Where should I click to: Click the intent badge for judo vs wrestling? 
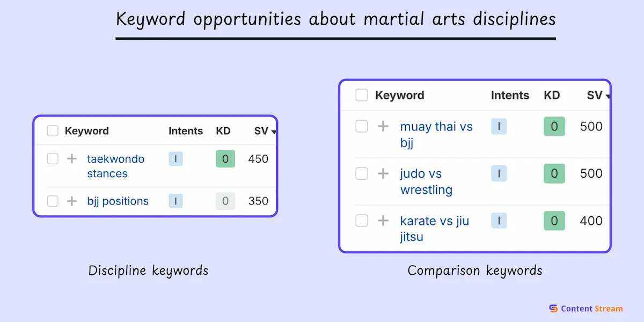[x=499, y=173]
